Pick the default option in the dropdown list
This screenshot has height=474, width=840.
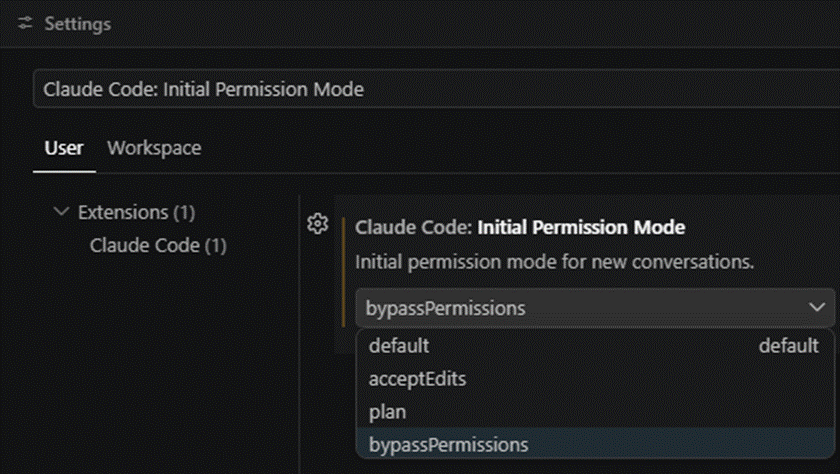pos(595,346)
